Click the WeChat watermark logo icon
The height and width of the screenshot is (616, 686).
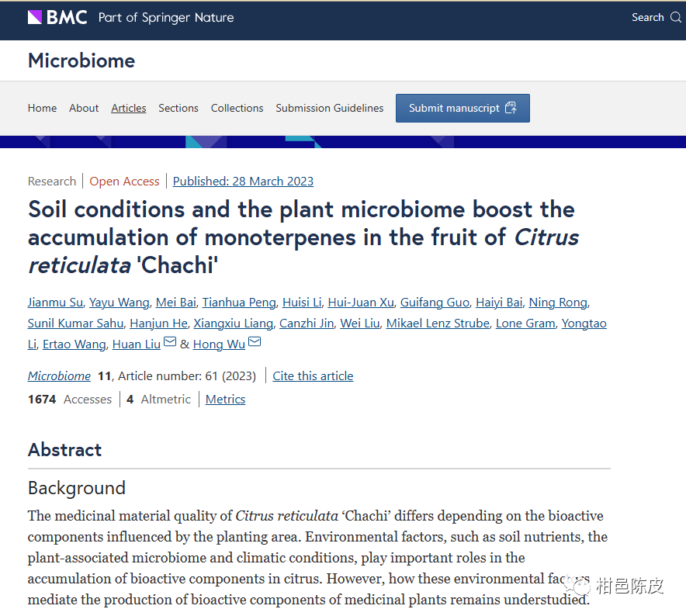(577, 584)
